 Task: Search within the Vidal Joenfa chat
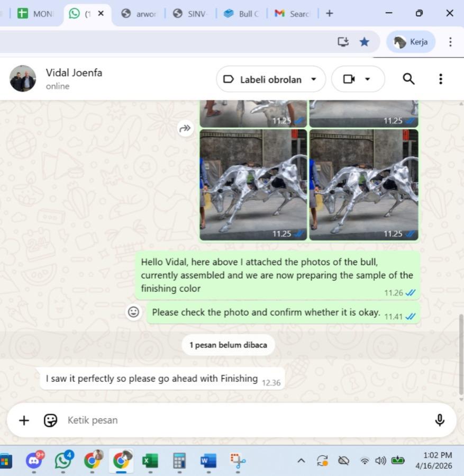(x=408, y=79)
